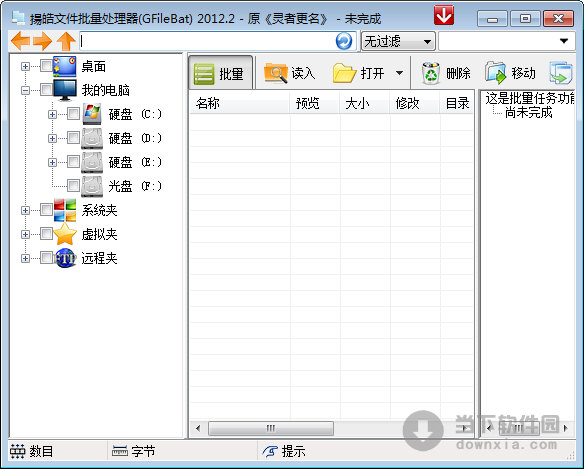Enable the 虚拟夹 checkbox

(46, 234)
